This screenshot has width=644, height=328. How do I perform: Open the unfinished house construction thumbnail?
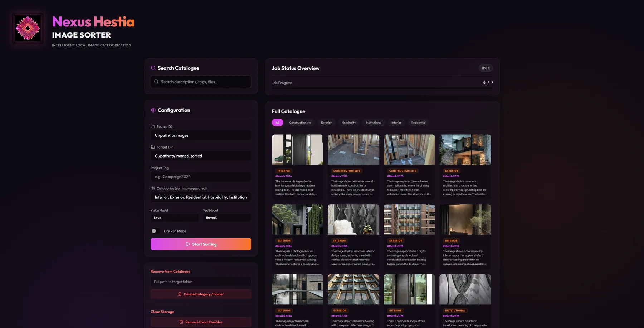tap(409, 150)
